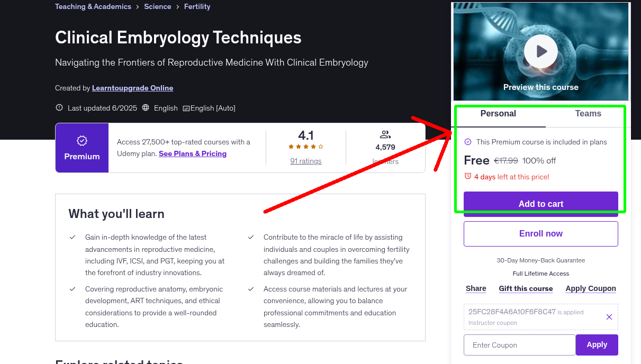Open the 91 ratings details

pos(305,161)
